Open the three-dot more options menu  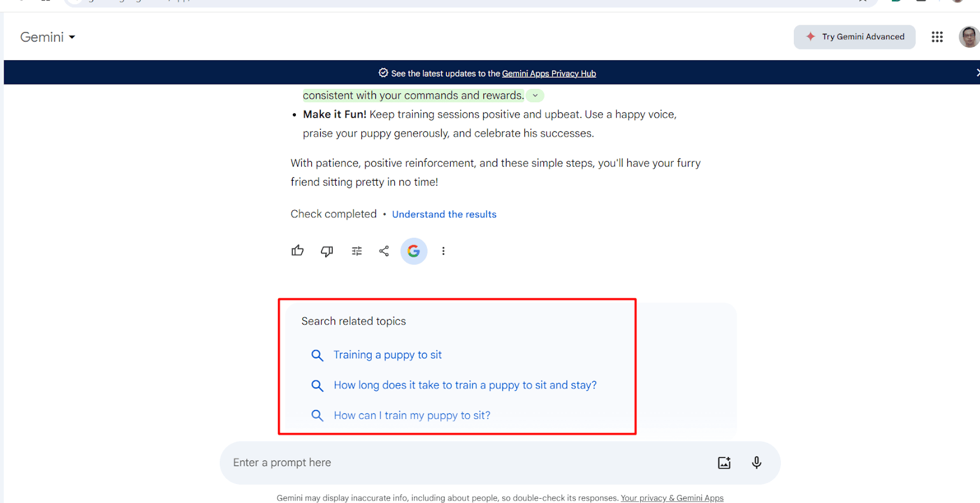[443, 251]
